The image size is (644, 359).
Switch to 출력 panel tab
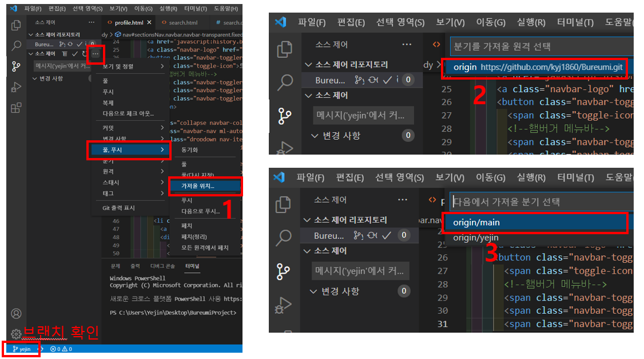135,266
